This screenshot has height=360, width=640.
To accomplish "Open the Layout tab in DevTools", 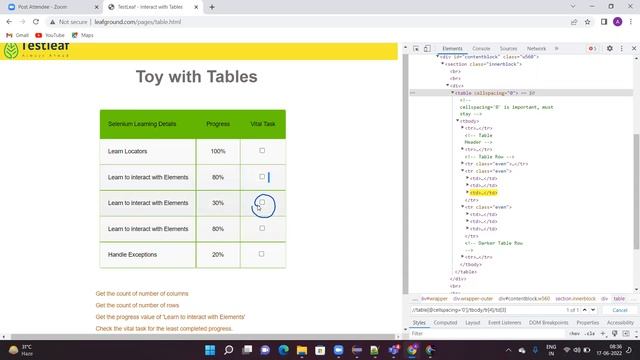I will coord(473,323).
